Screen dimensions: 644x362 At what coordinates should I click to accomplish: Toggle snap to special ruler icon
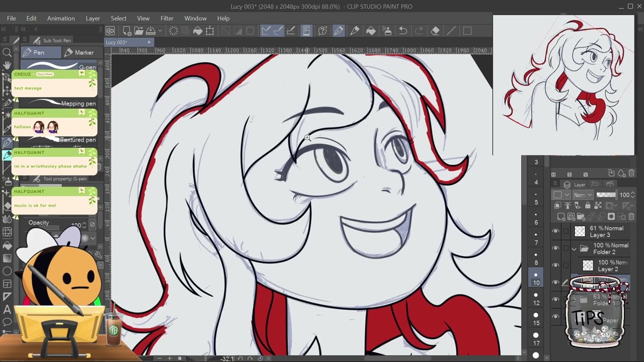(278, 31)
